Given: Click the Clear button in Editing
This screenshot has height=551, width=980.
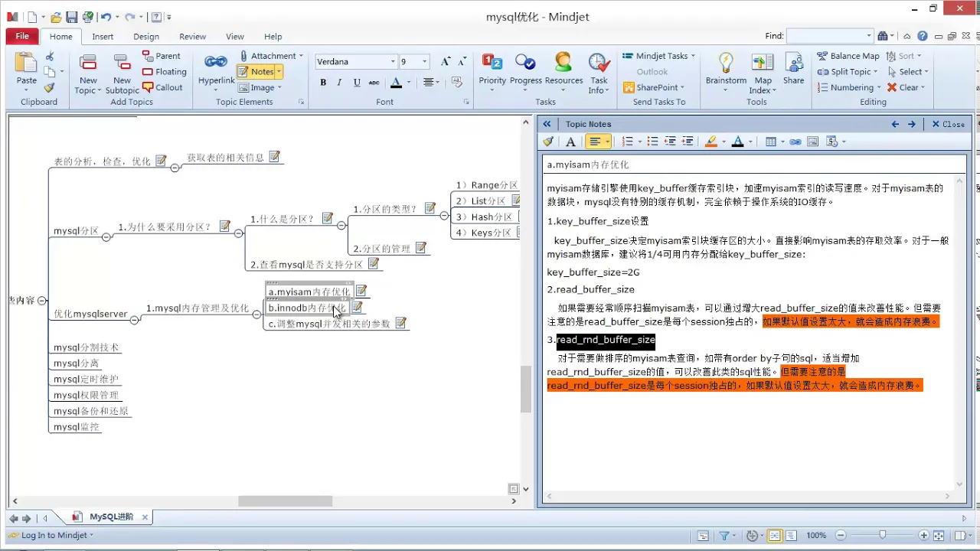Looking at the screenshot, I should tap(906, 87).
